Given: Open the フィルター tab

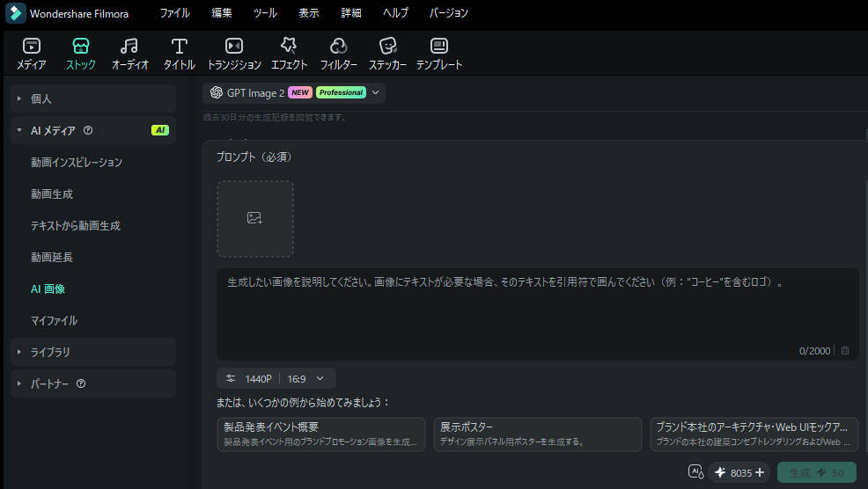Looking at the screenshot, I should (x=338, y=55).
